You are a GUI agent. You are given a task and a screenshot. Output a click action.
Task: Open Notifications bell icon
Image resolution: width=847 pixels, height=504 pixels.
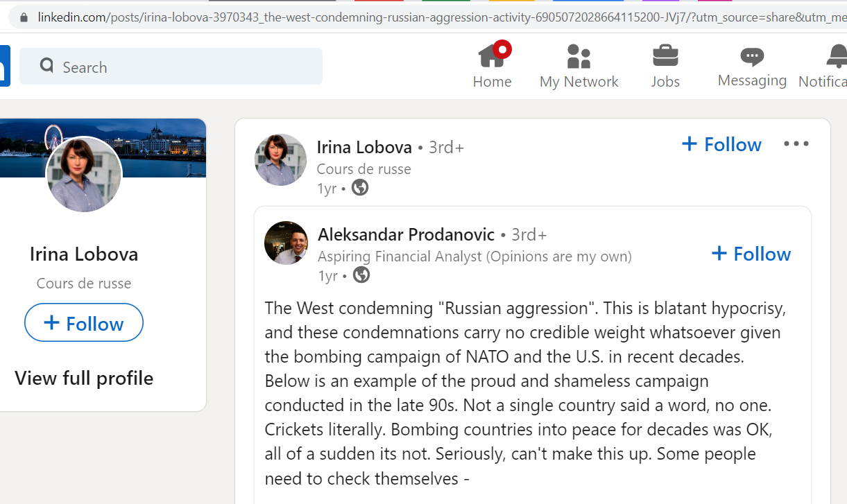click(x=837, y=56)
